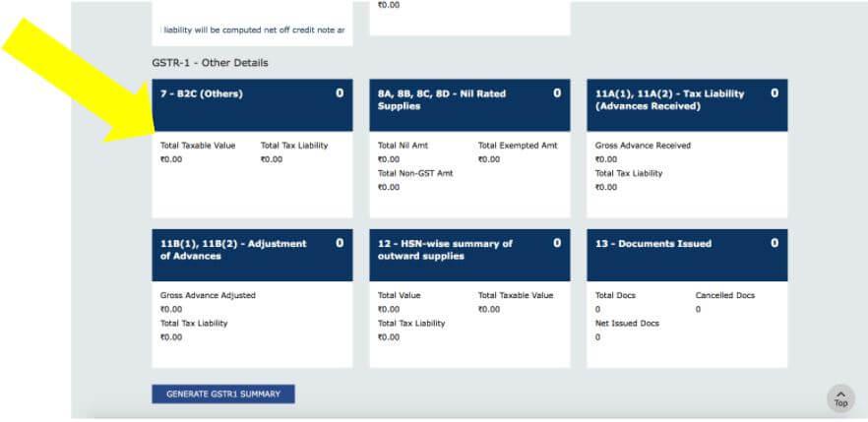Click the record count on the HSN-wise summary header
868x422 pixels.
tap(557, 243)
